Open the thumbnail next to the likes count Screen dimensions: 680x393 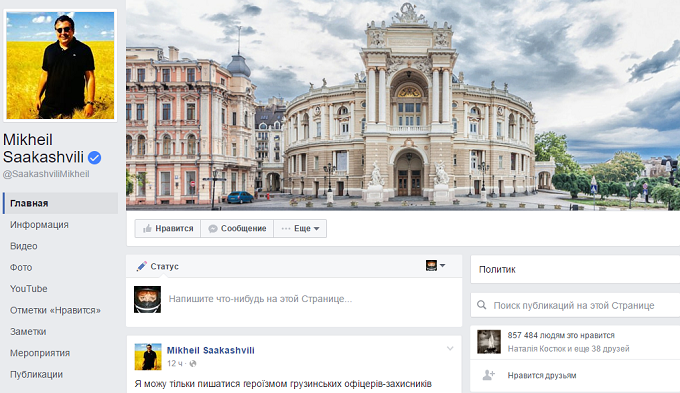point(489,342)
